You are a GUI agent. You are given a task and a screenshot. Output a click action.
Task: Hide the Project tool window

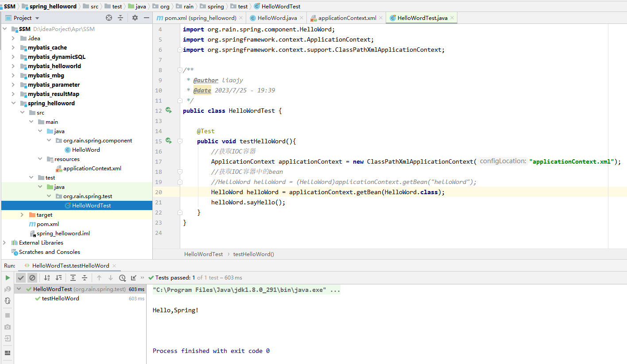[x=147, y=18]
